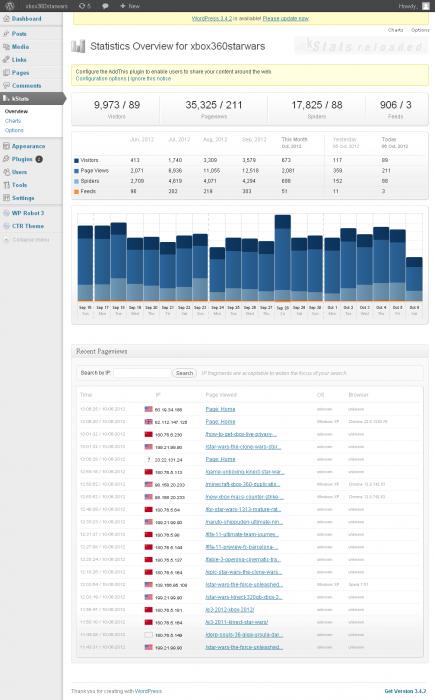Click the orange Feeds legend swatch

coord(76,191)
